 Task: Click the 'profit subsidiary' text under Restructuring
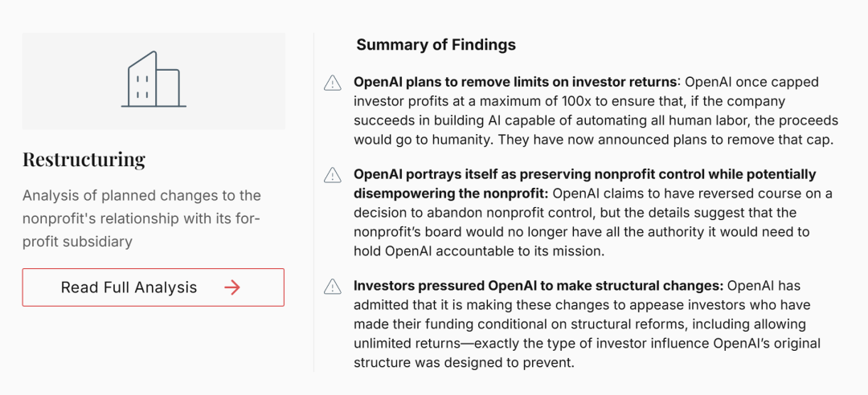(x=77, y=242)
